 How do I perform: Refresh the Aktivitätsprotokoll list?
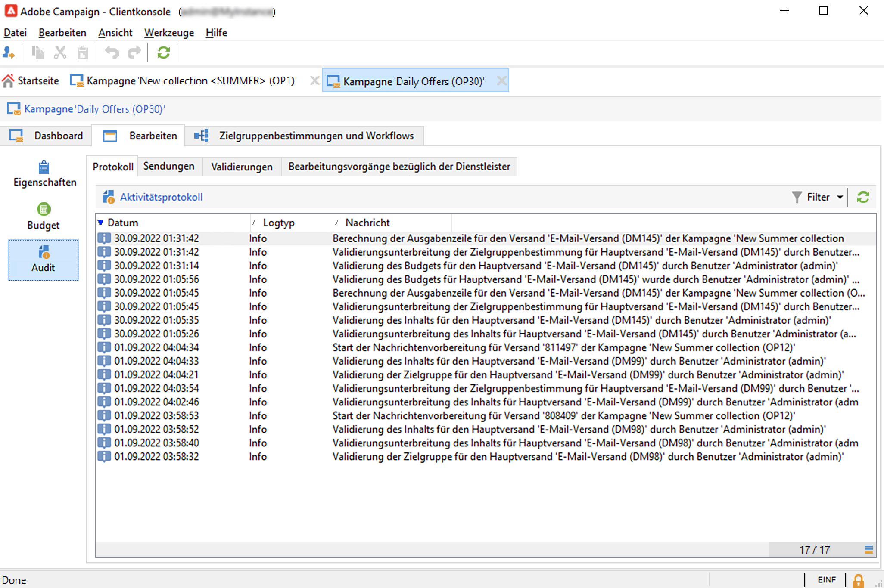click(863, 197)
